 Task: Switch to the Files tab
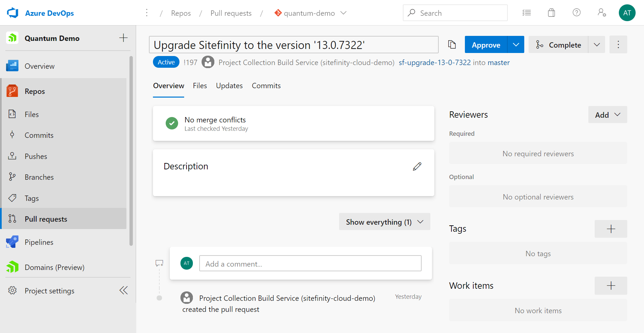[x=200, y=86]
